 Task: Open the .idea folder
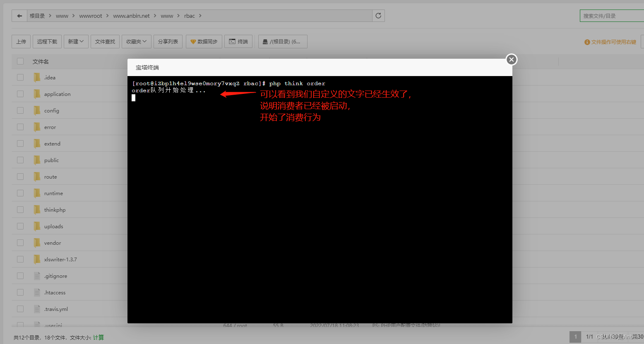tap(50, 77)
